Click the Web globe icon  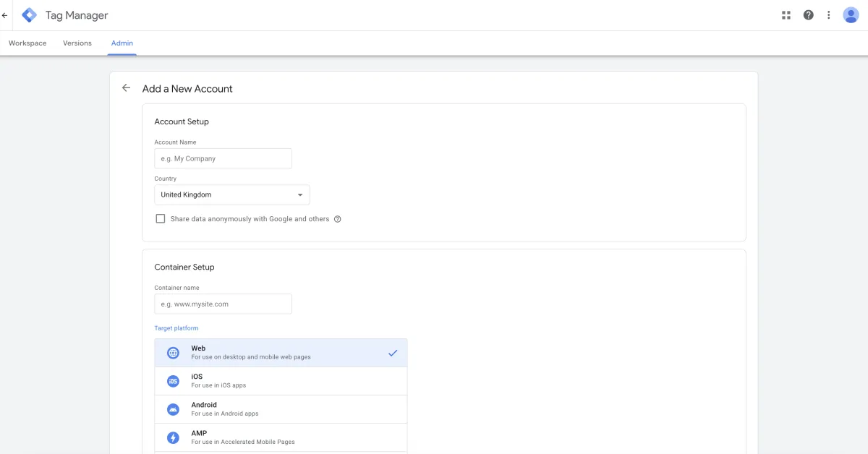point(173,353)
